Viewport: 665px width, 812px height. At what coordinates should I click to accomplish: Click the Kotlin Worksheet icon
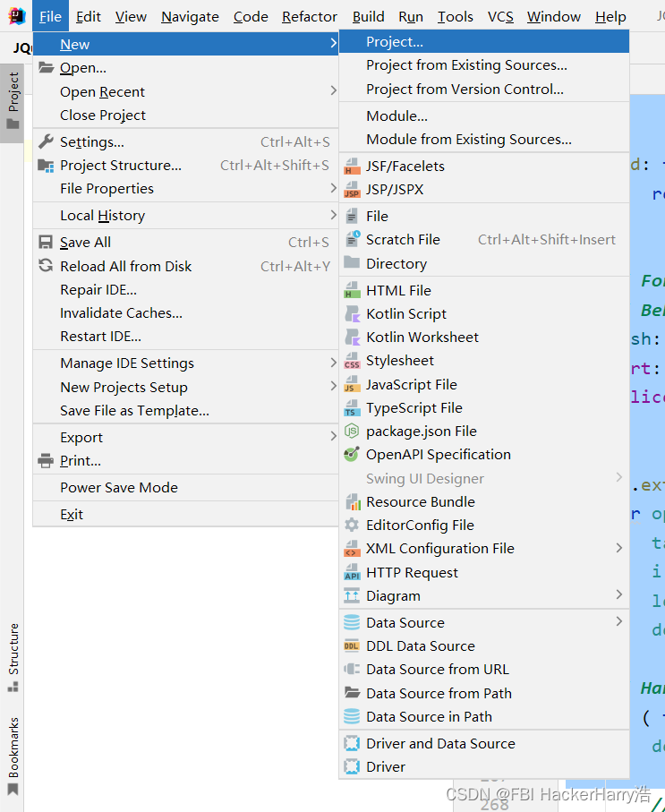click(x=352, y=338)
